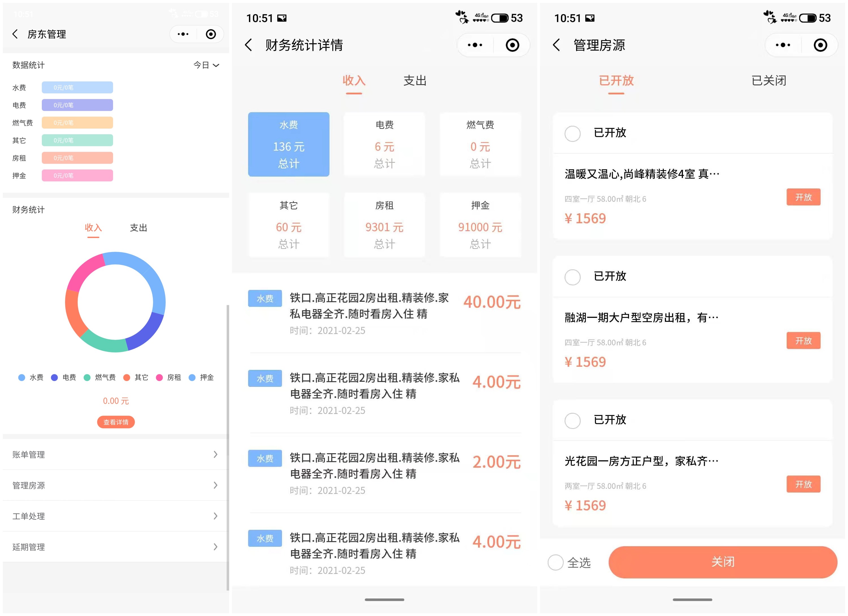Image resolution: width=848 pixels, height=616 pixels.
Task: Click the donut chart in 财务统计
Action: [116, 302]
